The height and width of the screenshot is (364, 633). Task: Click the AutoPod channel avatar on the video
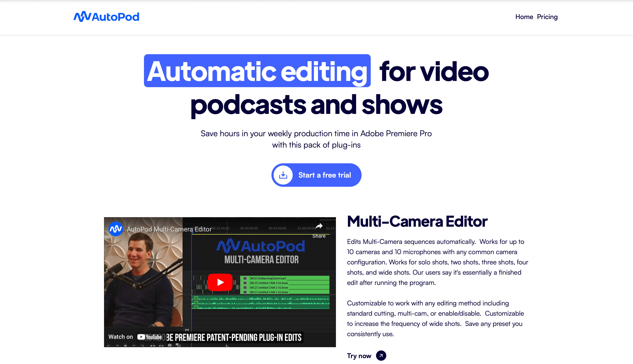click(116, 229)
